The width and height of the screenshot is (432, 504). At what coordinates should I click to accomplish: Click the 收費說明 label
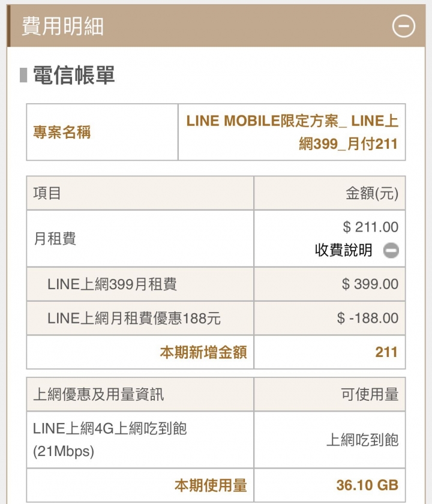coord(343,250)
